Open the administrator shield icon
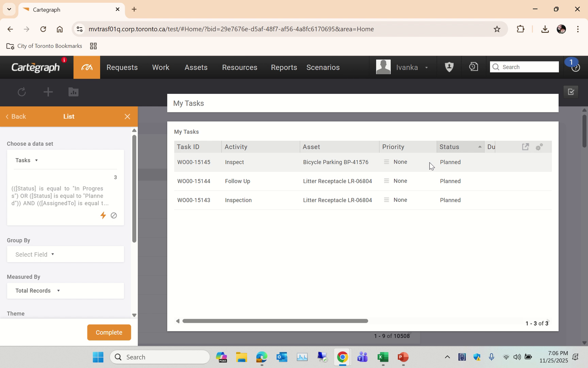 [x=449, y=67]
